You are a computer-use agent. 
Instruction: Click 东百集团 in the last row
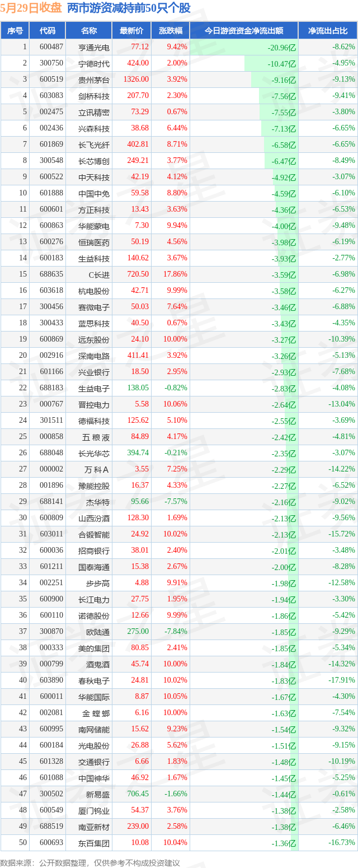tap(94, 843)
